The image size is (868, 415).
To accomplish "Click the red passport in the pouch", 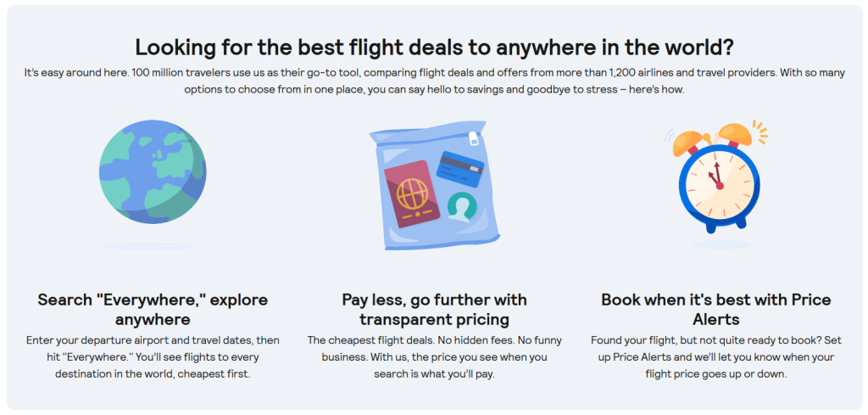I will (412, 193).
